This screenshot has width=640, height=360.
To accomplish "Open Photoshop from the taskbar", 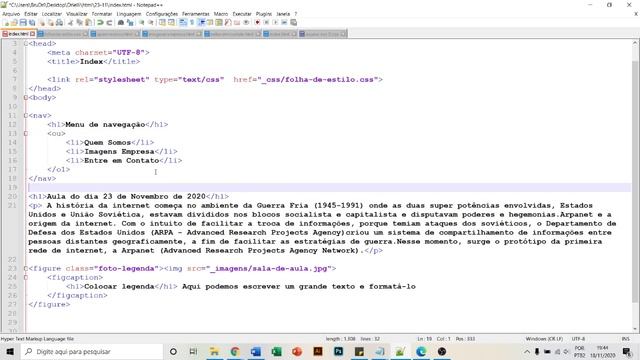I will [338, 351].
